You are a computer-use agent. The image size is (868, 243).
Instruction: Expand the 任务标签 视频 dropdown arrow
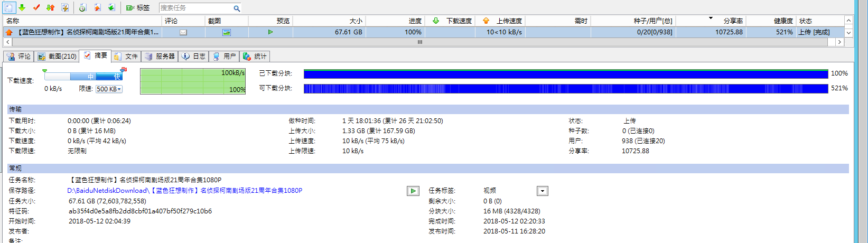click(x=543, y=191)
